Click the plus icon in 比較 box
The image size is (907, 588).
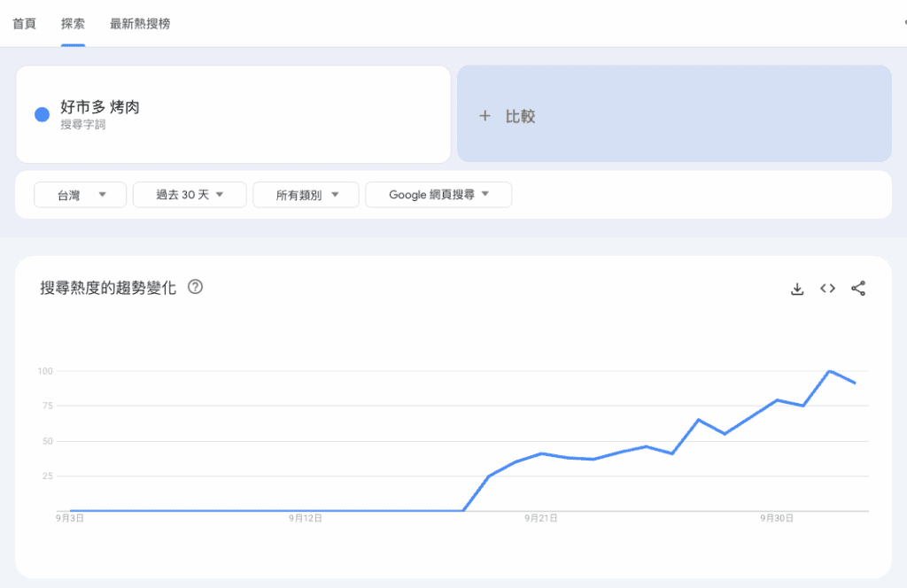(485, 116)
